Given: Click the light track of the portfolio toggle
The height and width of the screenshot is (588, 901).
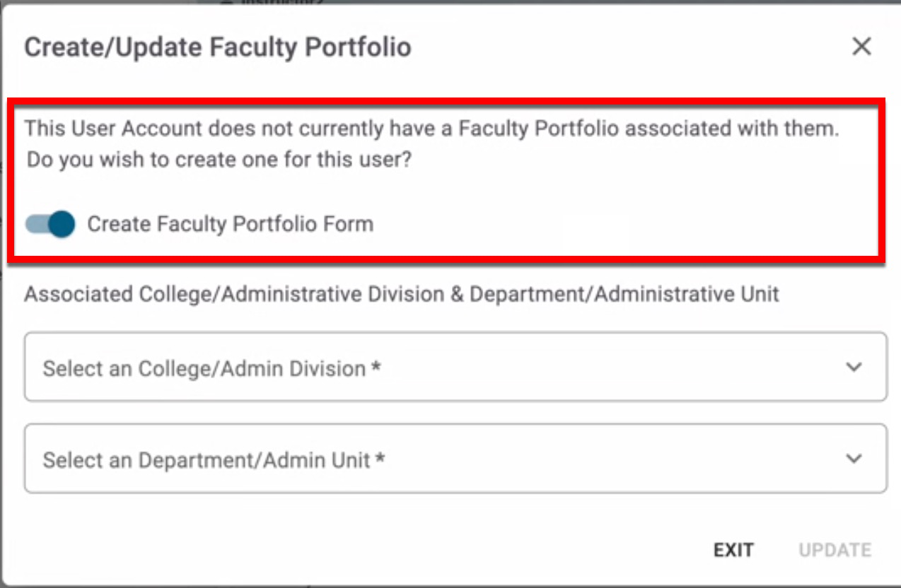Looking at the screenshot, I should (x=35, y=224).
